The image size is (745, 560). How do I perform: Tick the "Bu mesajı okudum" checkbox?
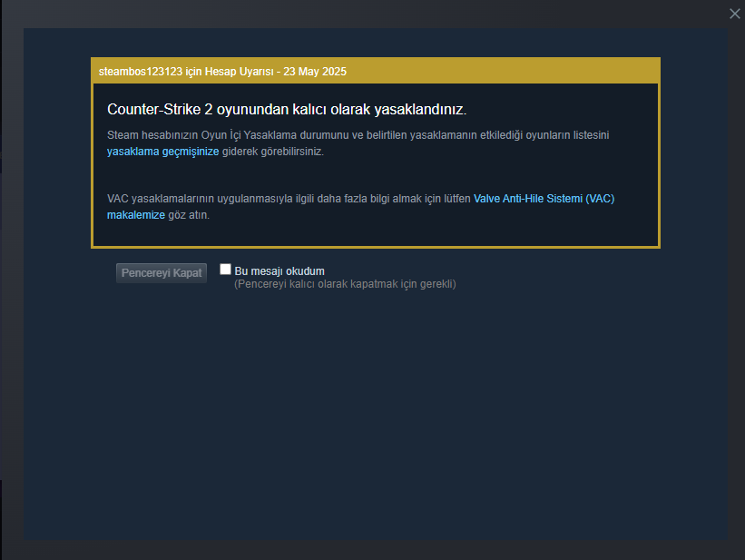click(x=225, y=270)
